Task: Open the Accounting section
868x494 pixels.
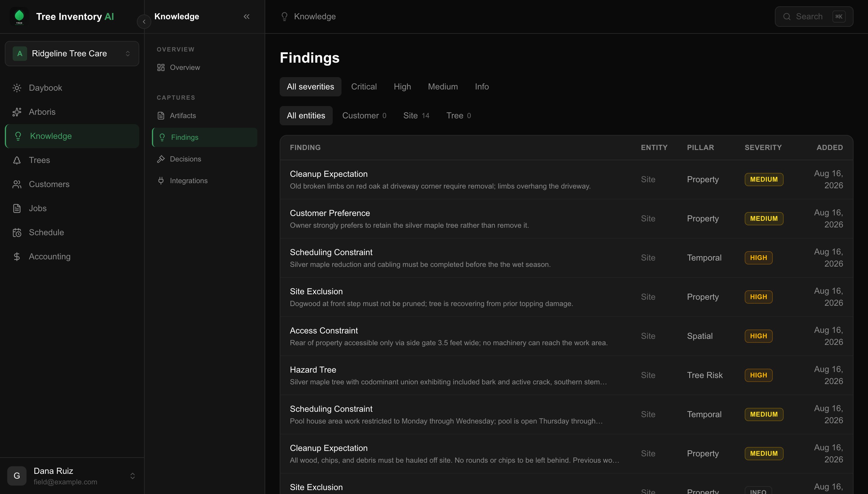Action: tap(72, 257)
